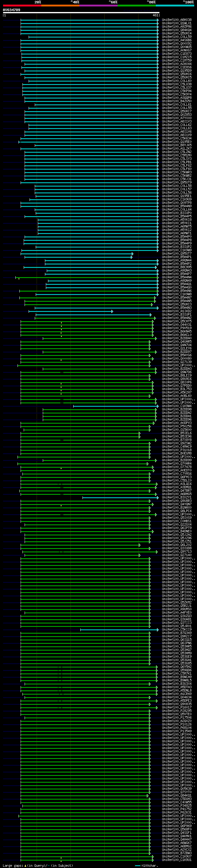Open hit UniRef100_A9ZPM6
The width and height of the screenshot is (197, 868).
click(x=177, y=26)
